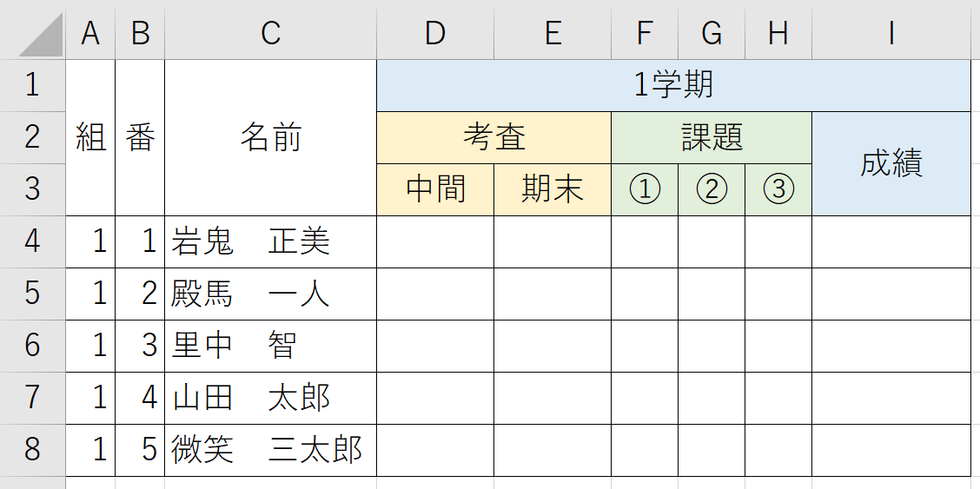Click the ③ assignment heading cell

(x=778, y=190)
